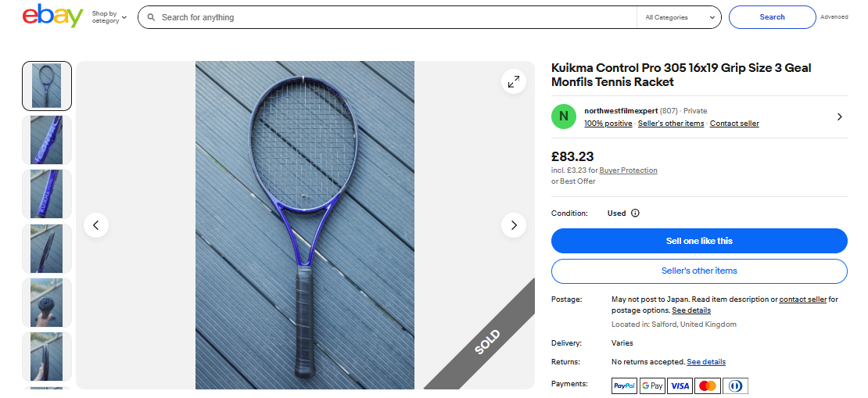Show the next racket photo
Screen dimensions: 868x398
point(514,225)
